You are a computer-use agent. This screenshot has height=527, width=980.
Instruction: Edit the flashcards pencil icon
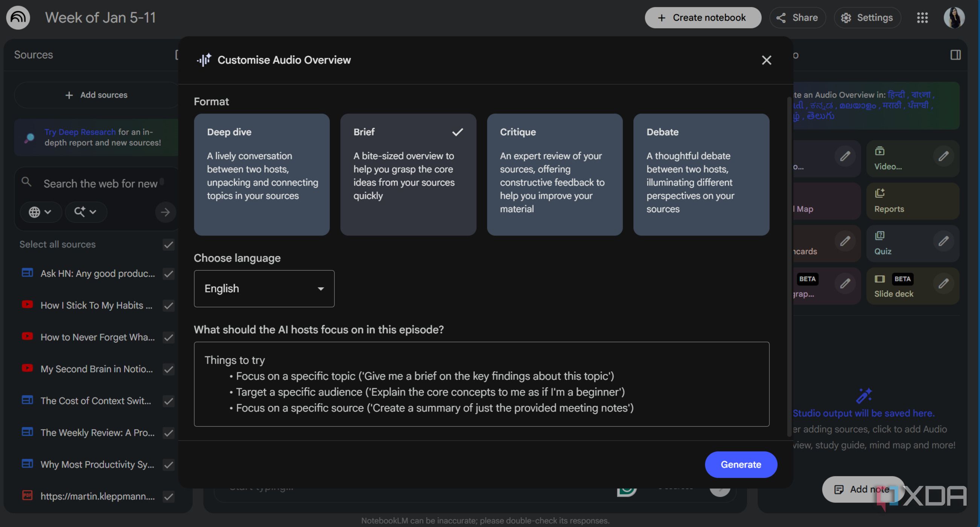845,241
